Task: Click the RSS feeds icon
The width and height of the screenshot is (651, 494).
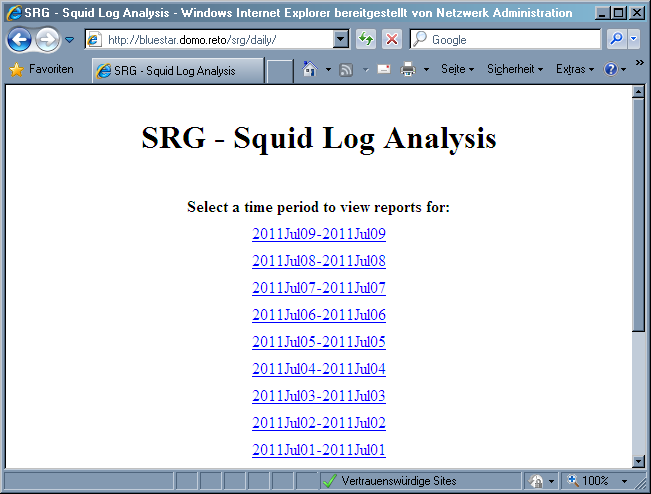Action: (x=346, y=70)
